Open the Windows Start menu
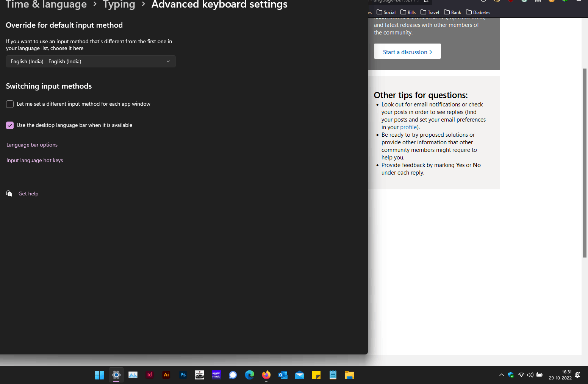Image resolution: width=588 pixels, height=384 pixels. (x=99, y=375)
